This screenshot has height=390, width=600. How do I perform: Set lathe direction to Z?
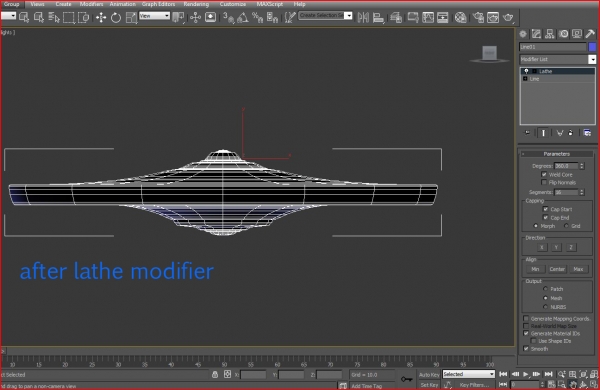[x=571, y=247]
